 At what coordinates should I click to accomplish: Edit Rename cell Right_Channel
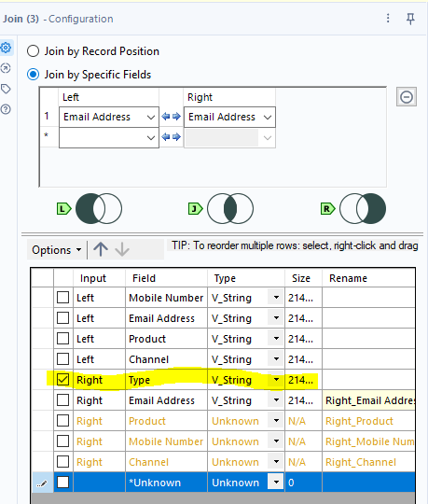click(369, 462)
